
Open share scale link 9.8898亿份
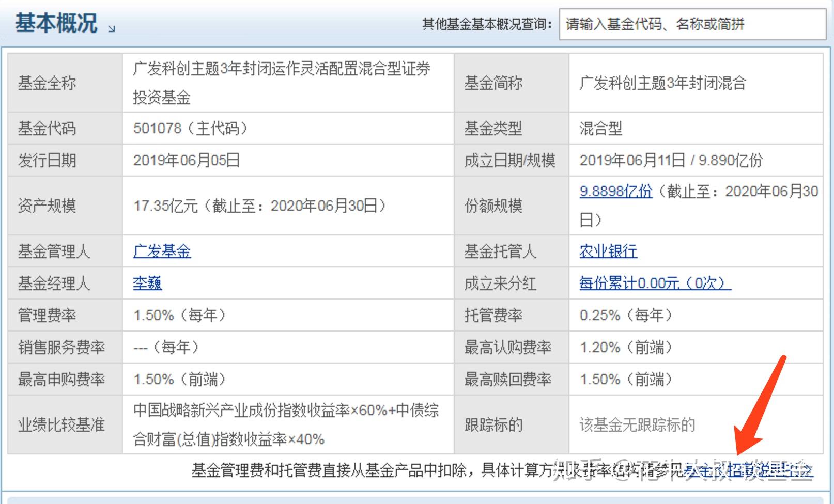click(x=615, y=192)
